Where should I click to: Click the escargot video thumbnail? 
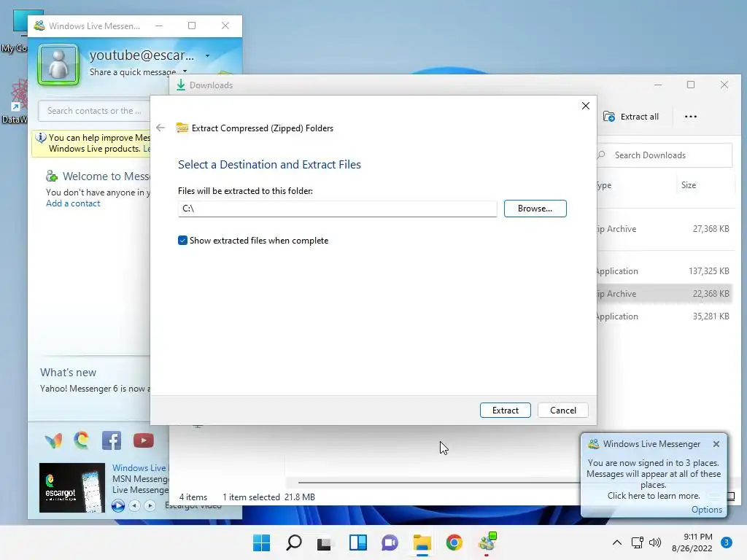click(x=72, y=488)
